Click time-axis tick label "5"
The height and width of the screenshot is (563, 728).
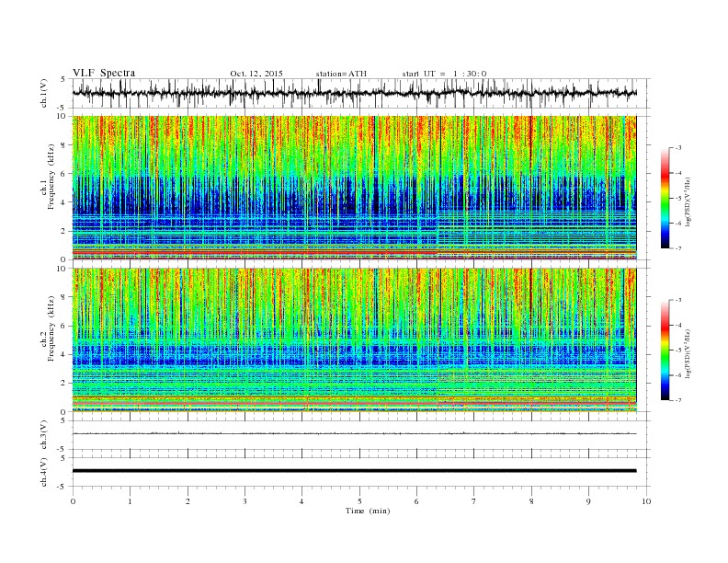359,501
